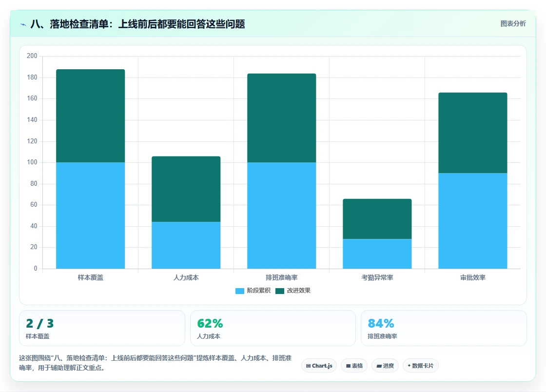Click the 样本覆盖 x-axis label
The width and height of the screenshot is (546, 392).
91,277
